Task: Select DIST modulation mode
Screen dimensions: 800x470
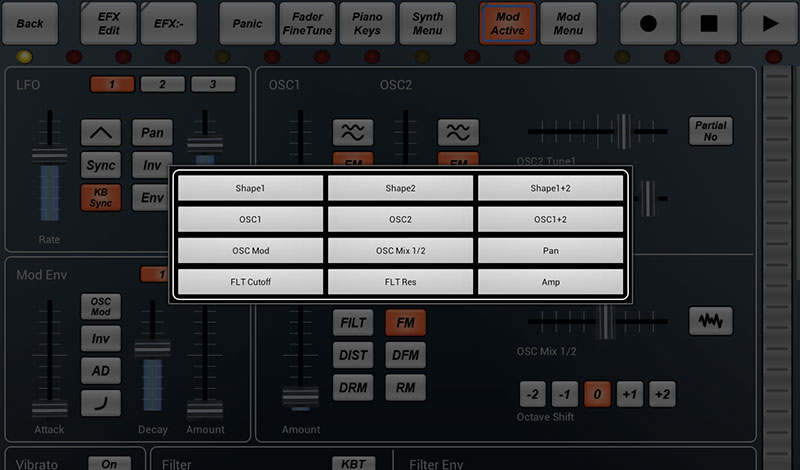Action: click(353, 355)
